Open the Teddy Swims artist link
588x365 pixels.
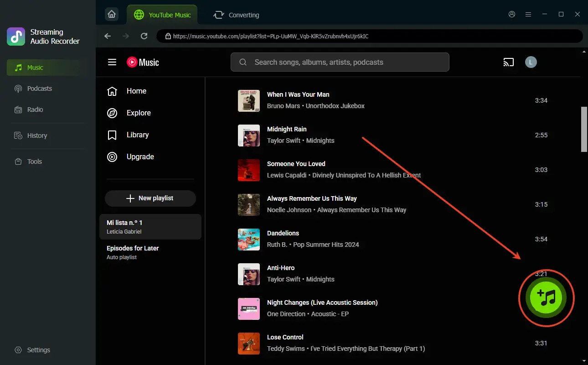pos(286,349)
